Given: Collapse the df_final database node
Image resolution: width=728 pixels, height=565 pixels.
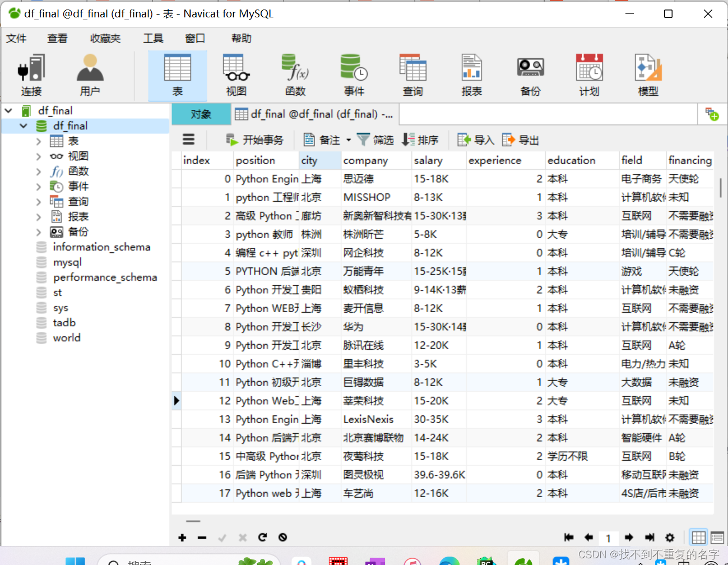Looking at the screenshot, I should 22,126.
